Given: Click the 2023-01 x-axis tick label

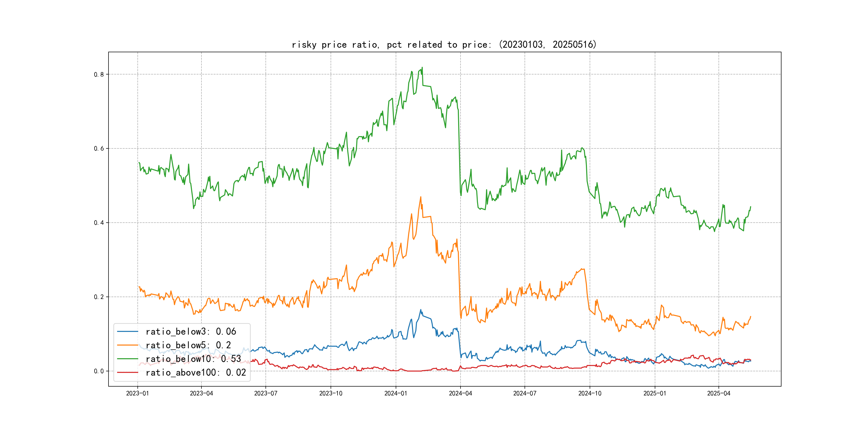Looking at the screenshot, I should tap(137, 393).
